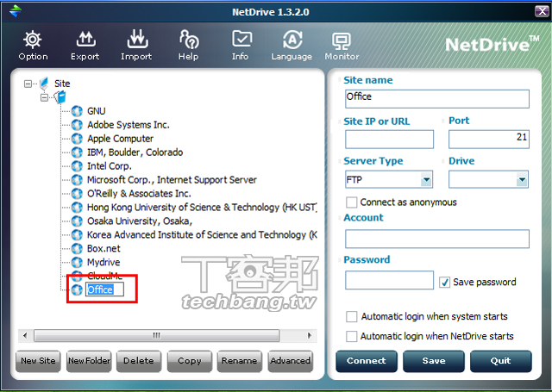The height and width of the screenshot is (392, 552).
Task: Close the NetDrive window
Action: (541, 11)
